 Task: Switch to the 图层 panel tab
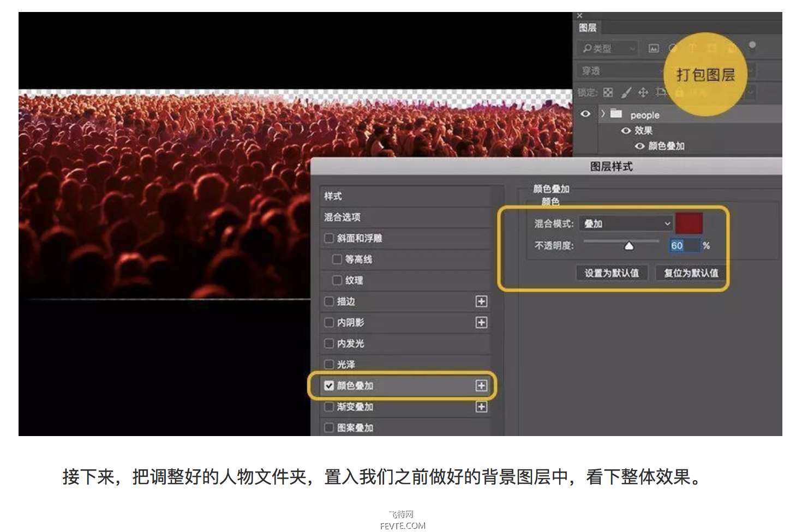[x=588, y=28]
